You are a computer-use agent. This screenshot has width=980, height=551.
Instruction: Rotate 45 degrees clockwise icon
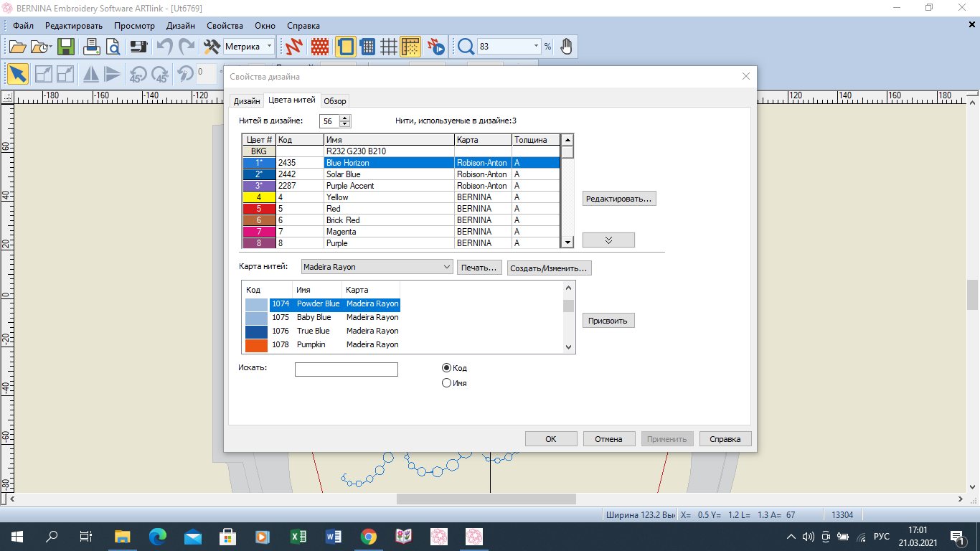click(x=159, y=74)
